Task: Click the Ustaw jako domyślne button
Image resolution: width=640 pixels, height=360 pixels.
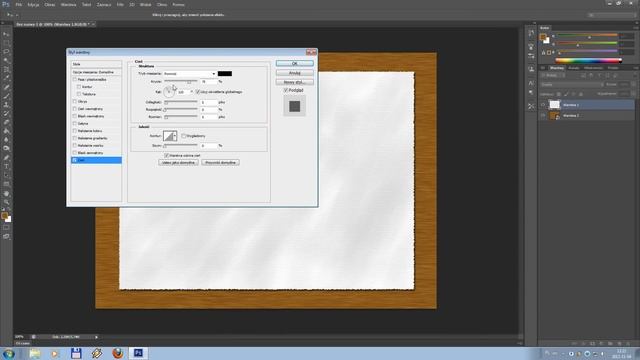Action: coord(178,162)
